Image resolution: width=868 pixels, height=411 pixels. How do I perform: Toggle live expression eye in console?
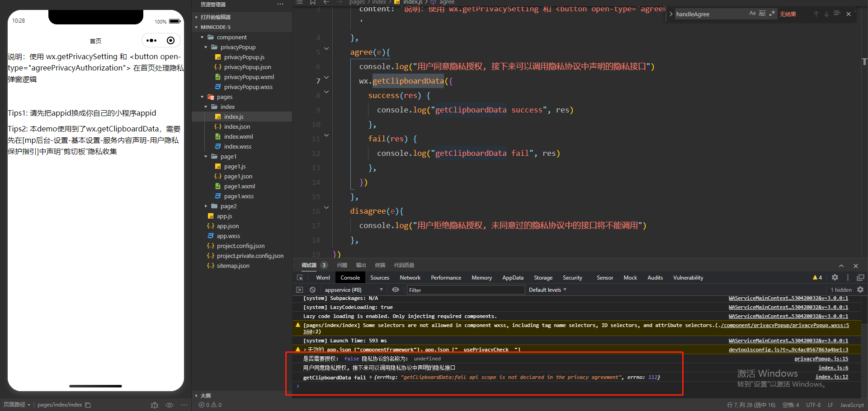click(396, 290)
